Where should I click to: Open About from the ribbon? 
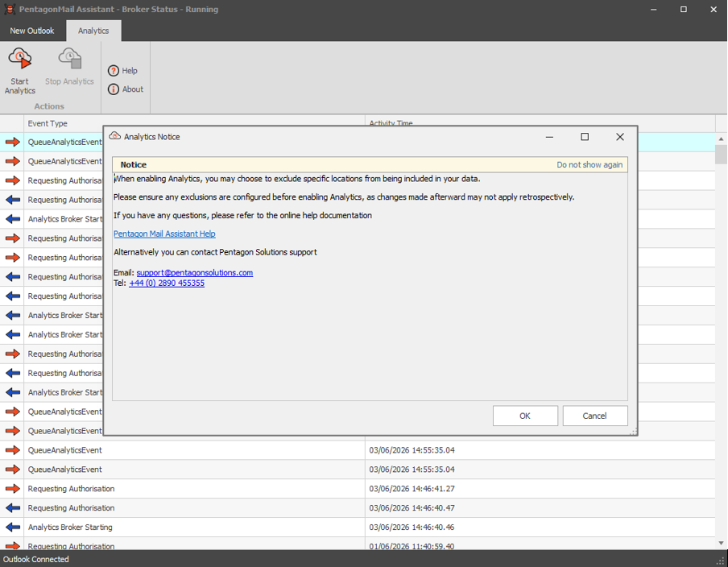pyautogui.click(x=126, y=89)
